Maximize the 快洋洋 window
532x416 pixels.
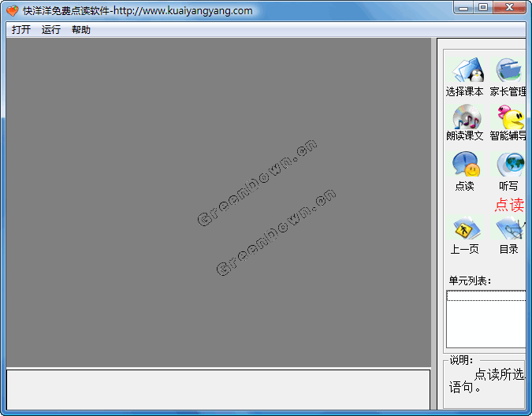tap(483, 7)
